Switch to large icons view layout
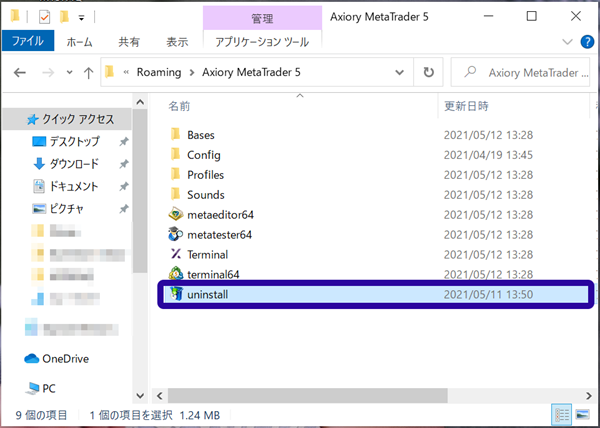This screenshot has height=428, width=600. (582, 415)
